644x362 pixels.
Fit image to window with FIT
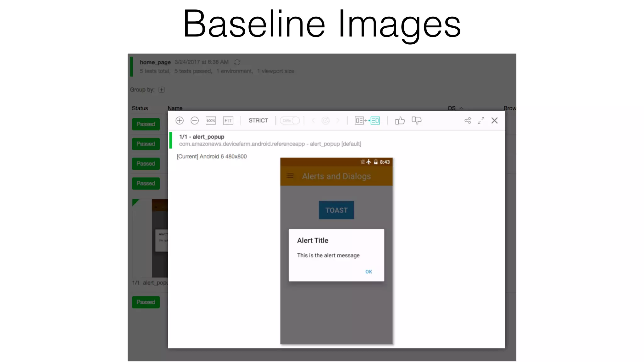228,121
